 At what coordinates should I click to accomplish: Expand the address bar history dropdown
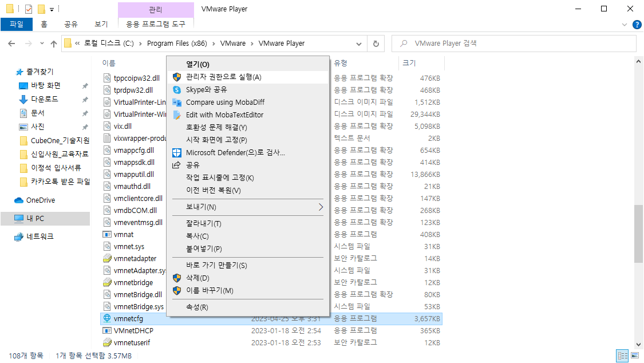click(359, 44)
